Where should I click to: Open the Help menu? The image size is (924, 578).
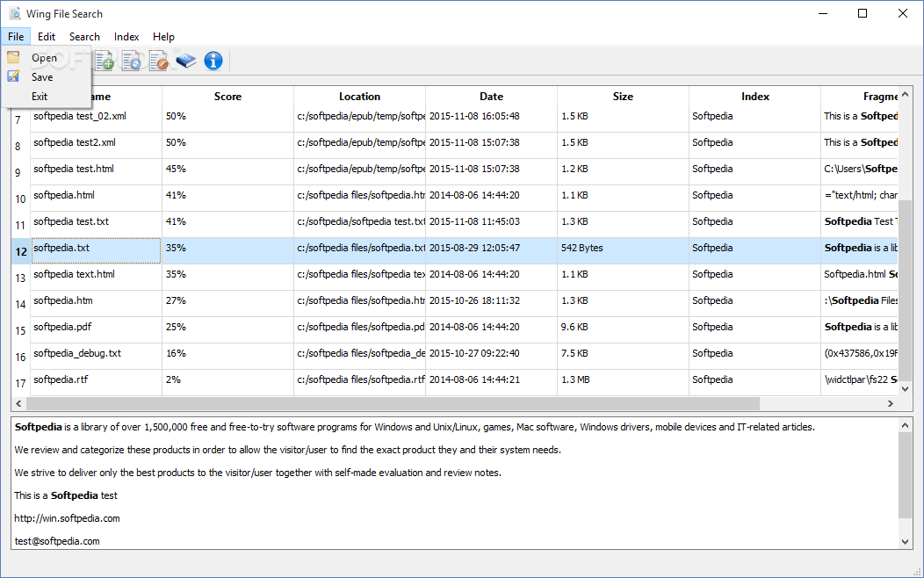coord(163,37)
